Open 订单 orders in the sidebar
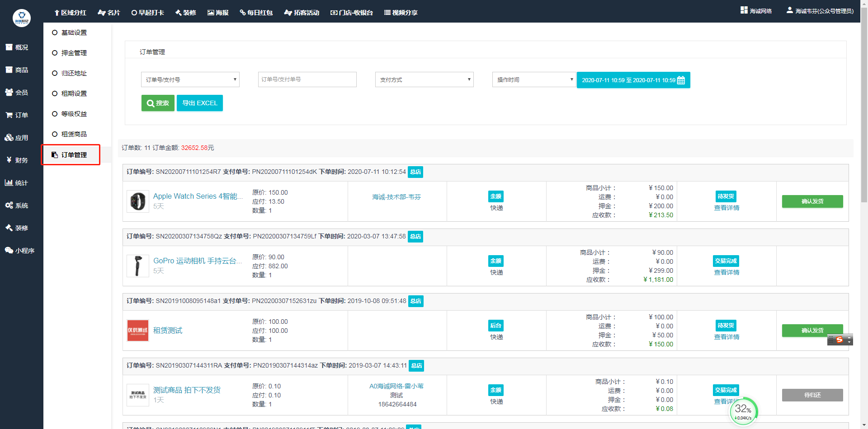This screenshot has width=868, height=429. [17, 115]
